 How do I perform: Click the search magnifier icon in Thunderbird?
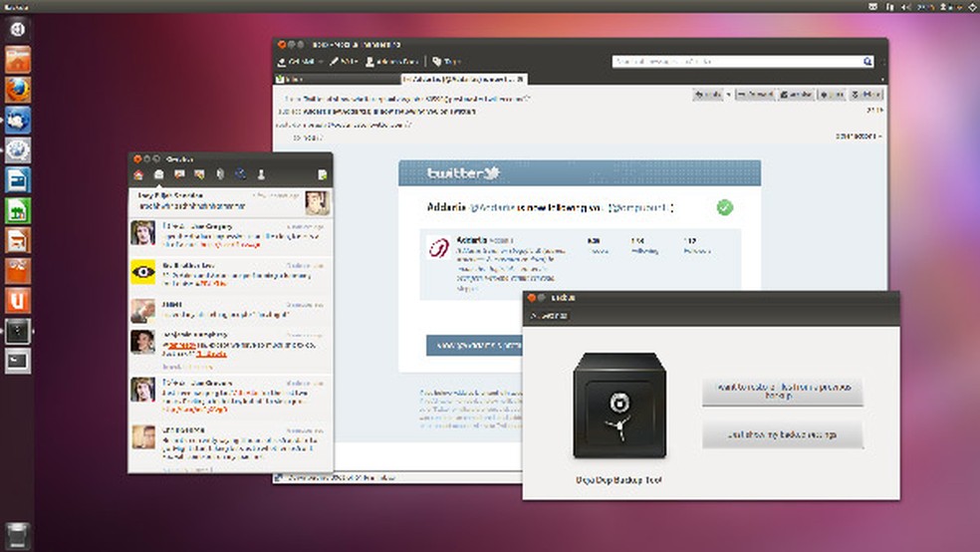(x=868, y=61)
